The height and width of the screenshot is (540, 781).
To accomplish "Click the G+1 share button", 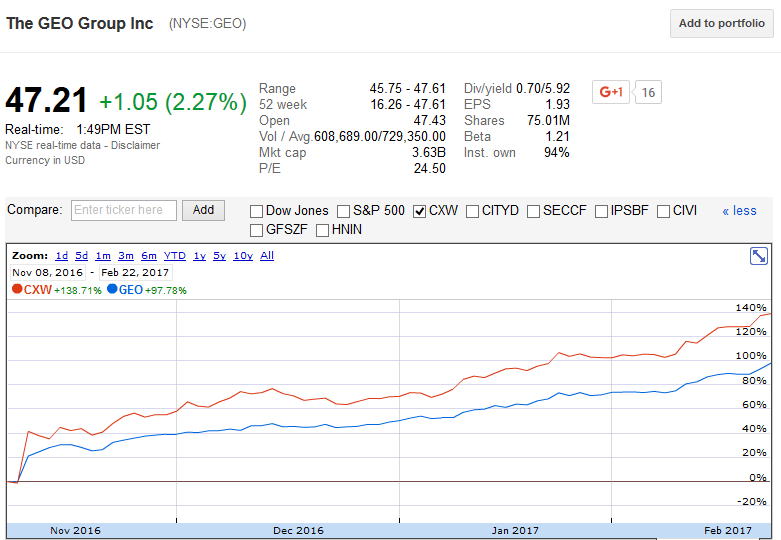I will click(611, 92).
